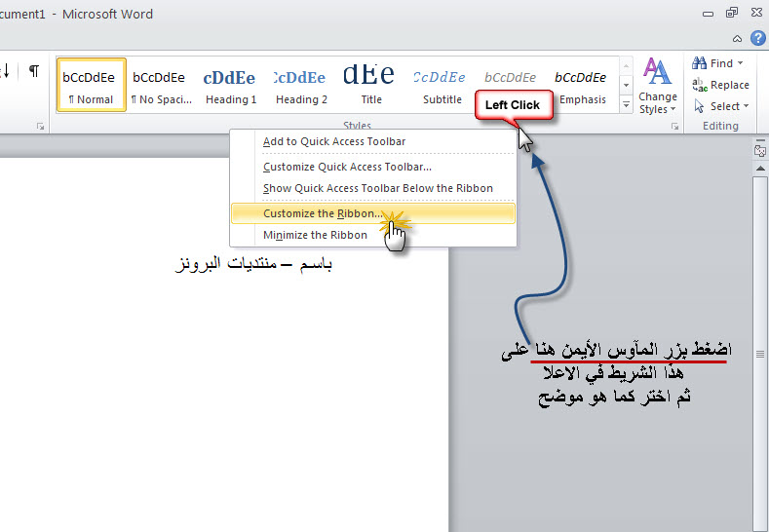Viewport: 769px width, 532px height.
Task: Expand the full Styles gallery
Action: point(627,104)
